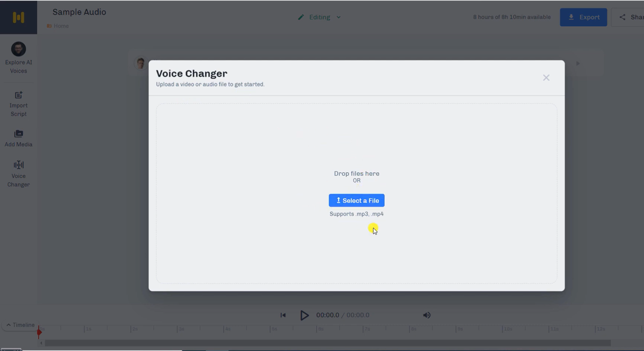Expand the Editing mode dropdown
644x351 pixels.
(x=339, y=17)
